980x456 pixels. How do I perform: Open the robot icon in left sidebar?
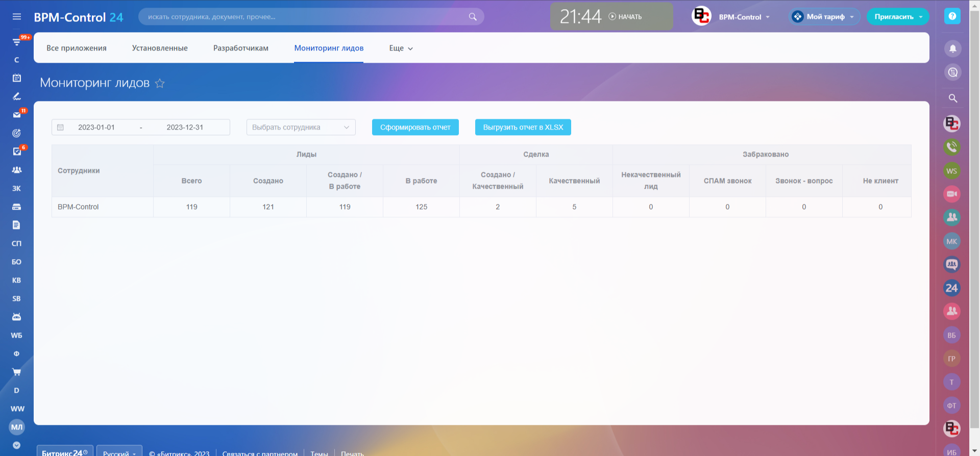17,317
